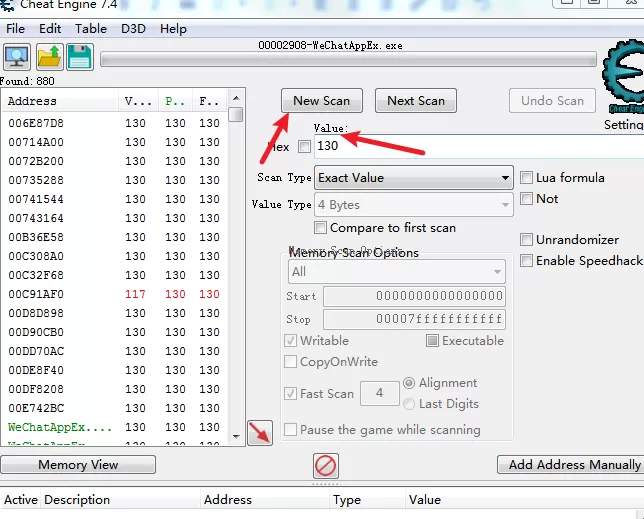Select address 00B36E58 row
The height and width of the screenshot is (519, 644).
pos(115,237)
